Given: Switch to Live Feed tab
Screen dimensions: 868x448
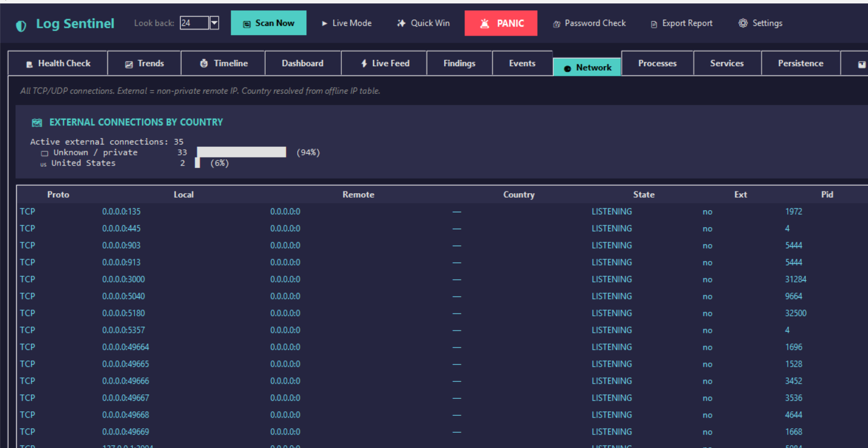Looking at the screenshot, I should point(384,63).
